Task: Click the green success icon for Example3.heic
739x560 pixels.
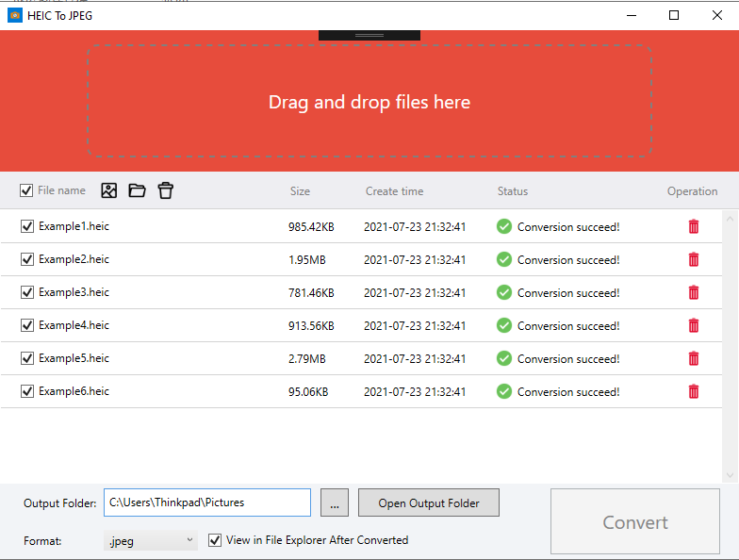Action: [x=503, y=292]
